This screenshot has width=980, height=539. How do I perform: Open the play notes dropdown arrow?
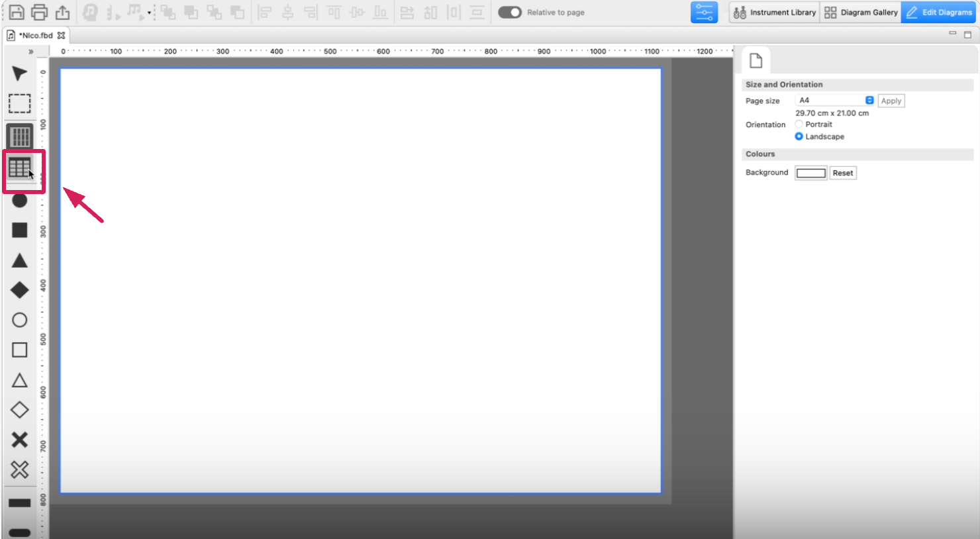tap(150, 13)
